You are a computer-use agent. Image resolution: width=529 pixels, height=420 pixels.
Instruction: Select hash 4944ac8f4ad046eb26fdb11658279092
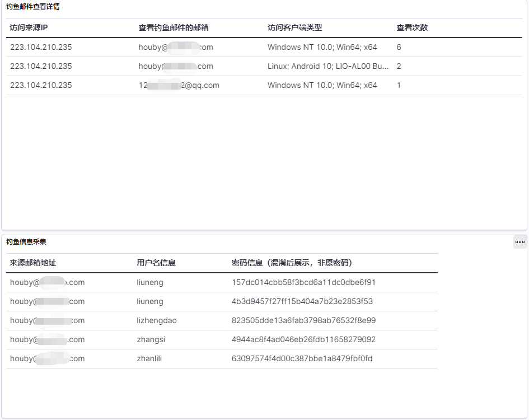tap(303, 340)
